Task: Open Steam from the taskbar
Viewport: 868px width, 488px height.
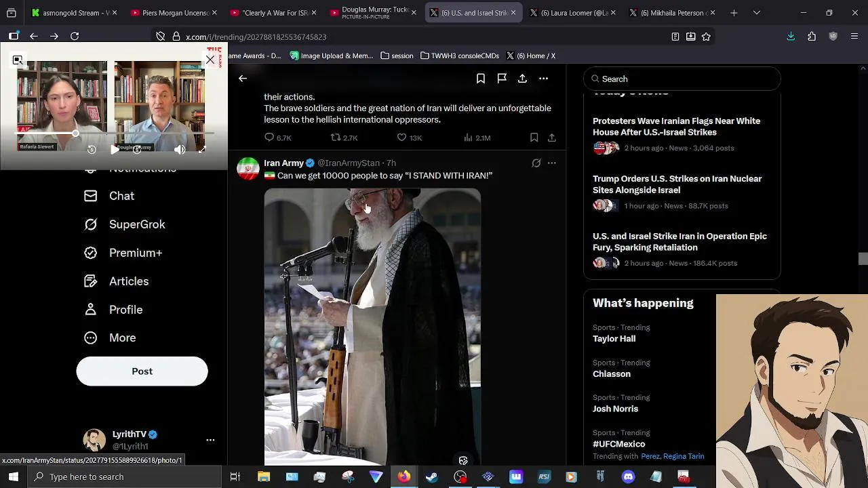Action: pos(432,477)
